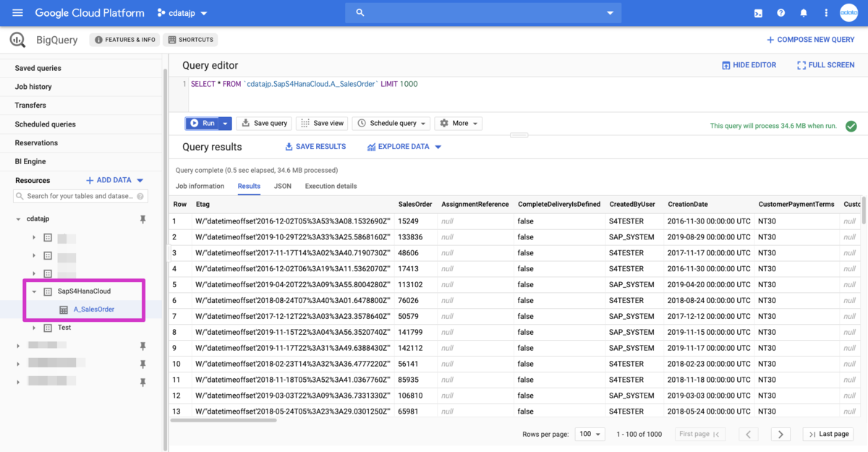Collapse the SapS4HanaCloud dataset
This screenshot has width=868, height=452.
[x=34, y=291]
